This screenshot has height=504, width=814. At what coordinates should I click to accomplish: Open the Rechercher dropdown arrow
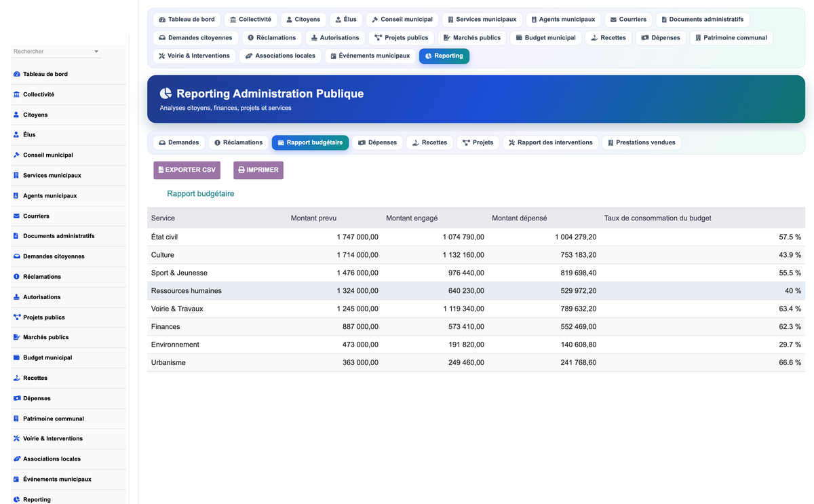click(x=96, y=52)
